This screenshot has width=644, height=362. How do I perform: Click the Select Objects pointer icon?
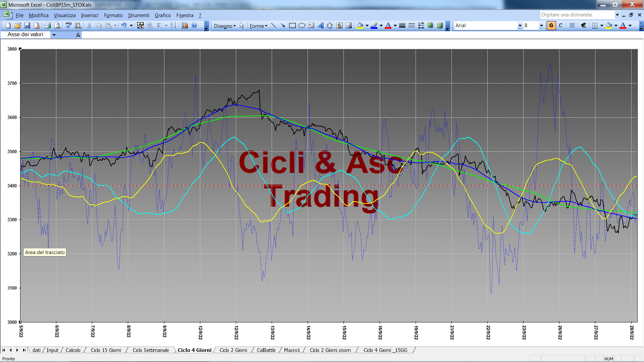pyautogui.click(x=242, y=25)
